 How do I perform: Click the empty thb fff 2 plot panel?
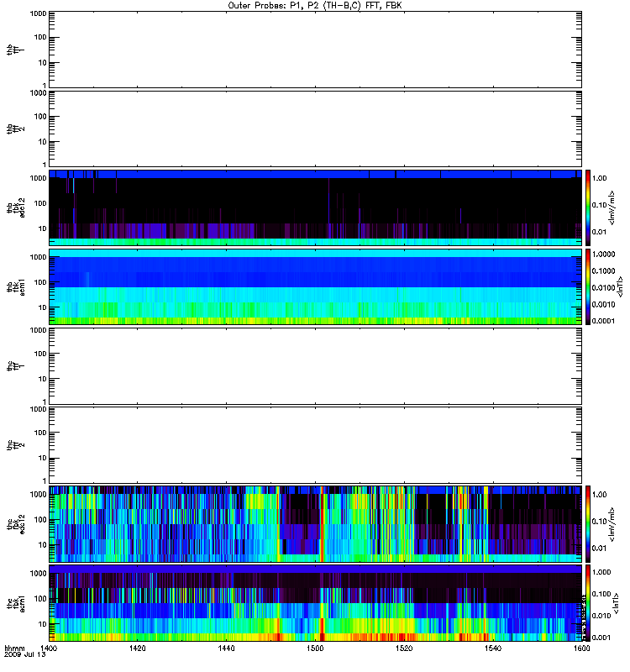[x=316, y=129]
